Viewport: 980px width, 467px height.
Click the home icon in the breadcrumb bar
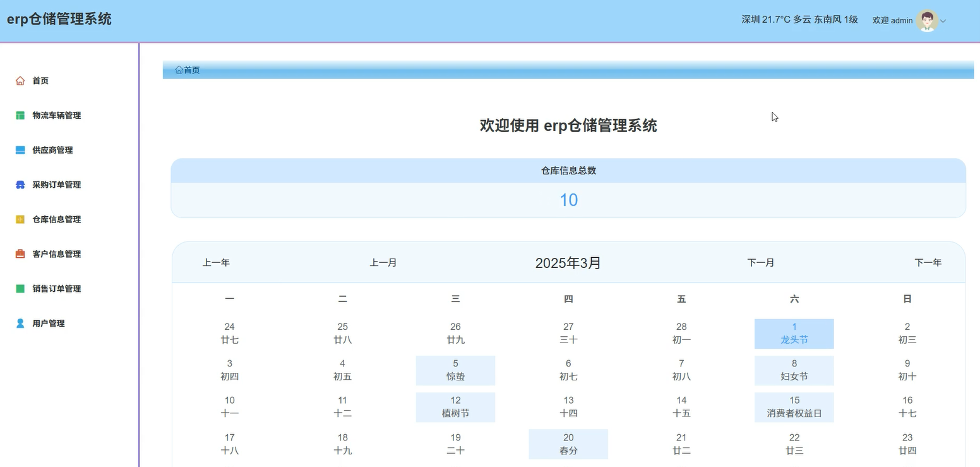click(x=179, y=70)
